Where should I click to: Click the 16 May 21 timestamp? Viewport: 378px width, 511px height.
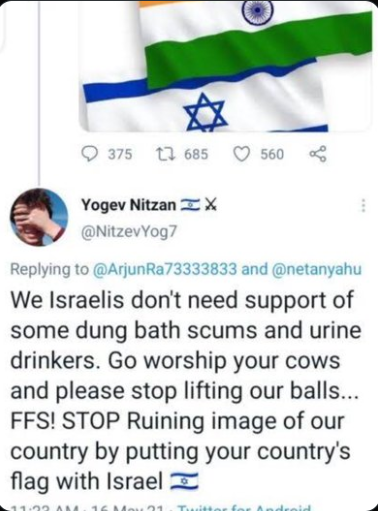tap(126, 508)
